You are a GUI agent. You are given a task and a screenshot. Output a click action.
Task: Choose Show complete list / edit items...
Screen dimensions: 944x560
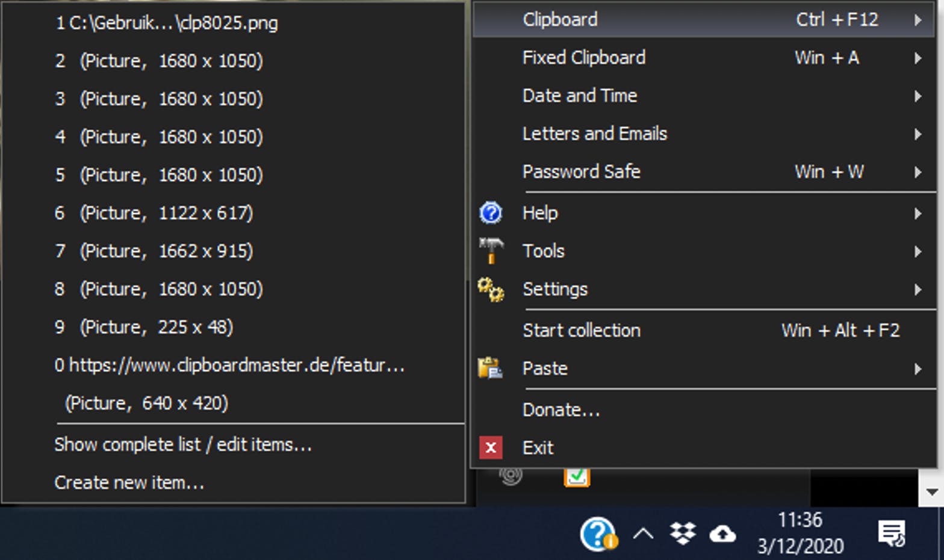(183, 445)
